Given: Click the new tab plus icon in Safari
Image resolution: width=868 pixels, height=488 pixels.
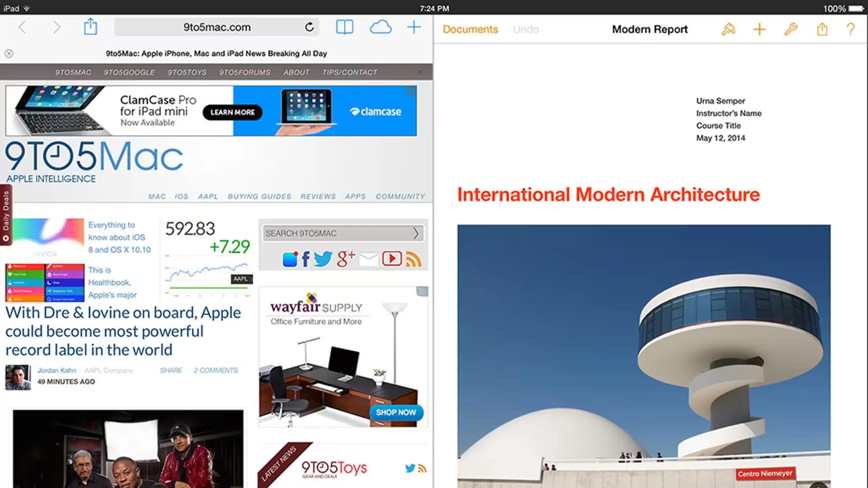Looking at the screenshot, I should point(415,28).
